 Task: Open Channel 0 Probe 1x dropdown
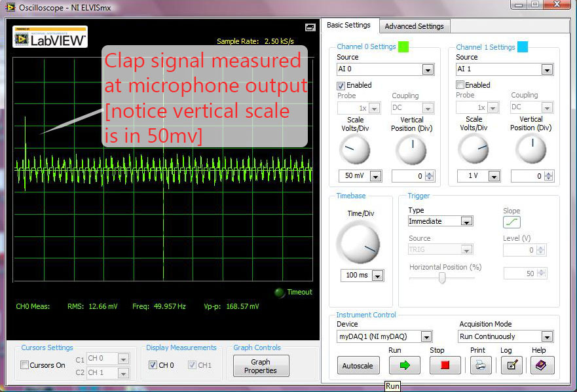click(374, 108)
